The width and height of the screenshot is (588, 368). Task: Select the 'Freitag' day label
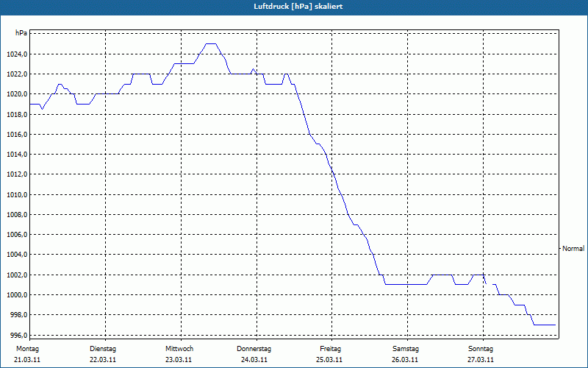tap(330, 349)
